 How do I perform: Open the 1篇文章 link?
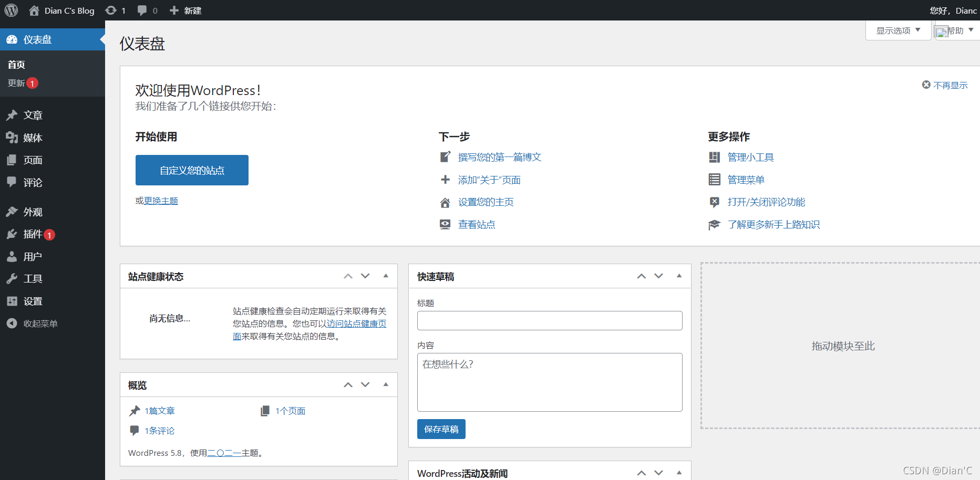tap(160, 411)
